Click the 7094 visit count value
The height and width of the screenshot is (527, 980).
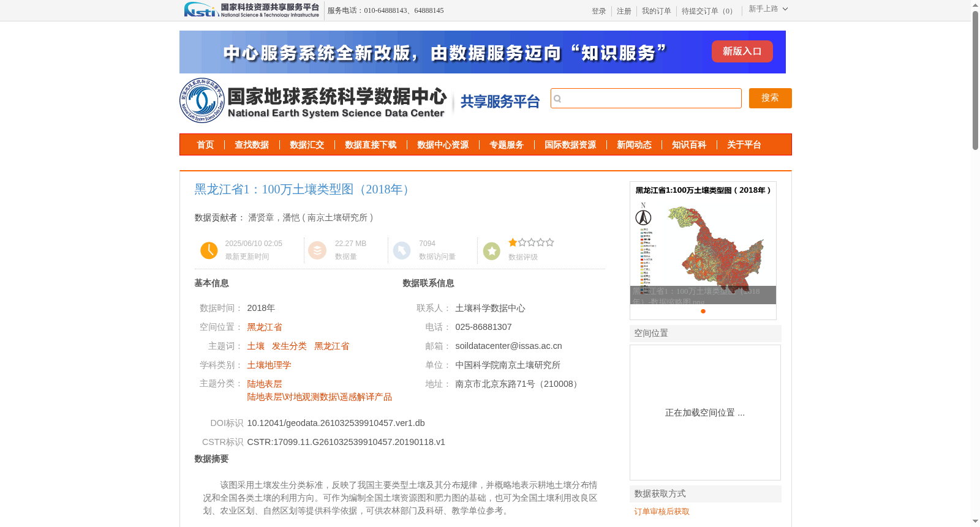(x=427, y=244)
